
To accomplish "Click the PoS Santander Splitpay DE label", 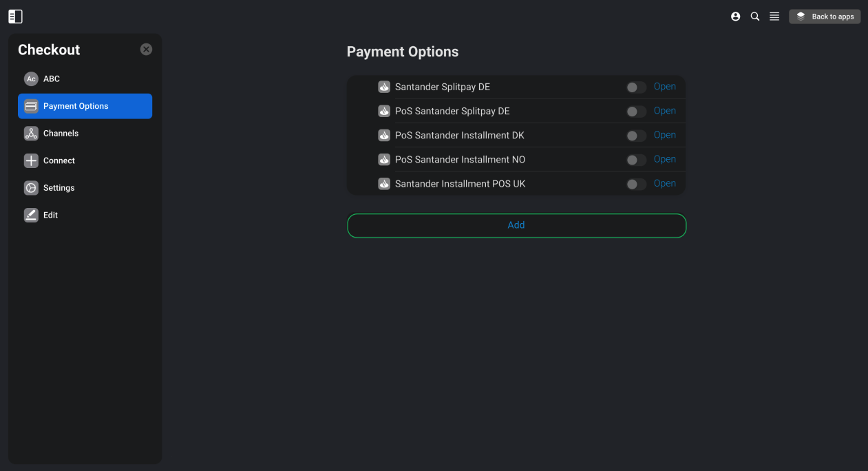I will (452, 112).
